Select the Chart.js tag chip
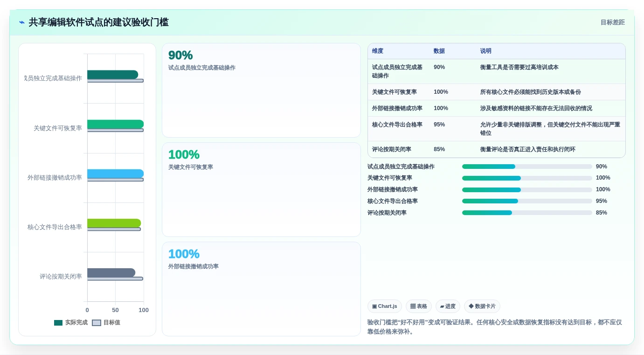 point(385,306)
